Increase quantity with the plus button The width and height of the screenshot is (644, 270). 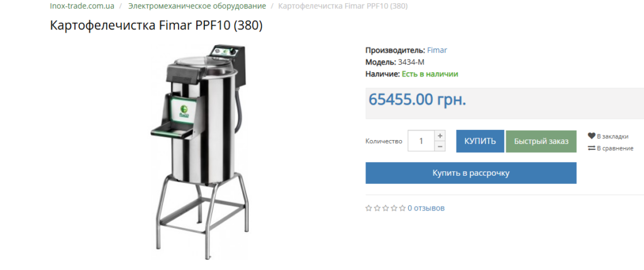(x=440, y=136)
